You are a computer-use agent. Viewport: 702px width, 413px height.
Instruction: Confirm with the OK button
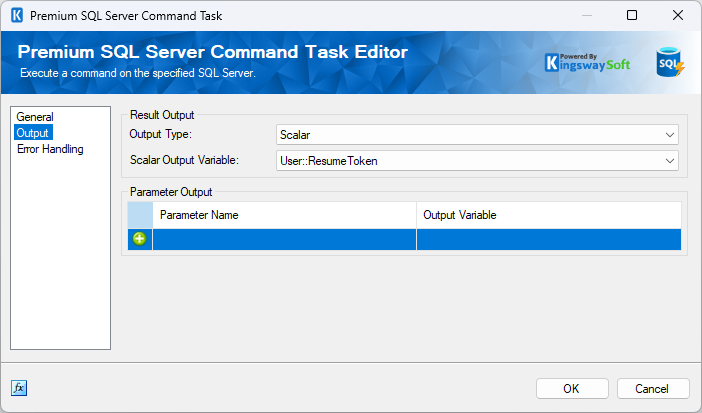pos(572,388)
